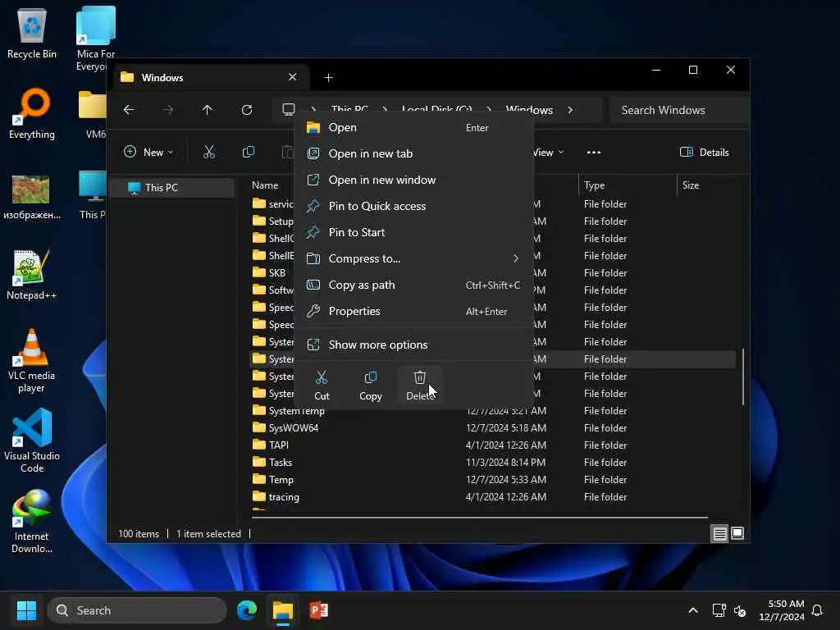
Task: Open notifications bell icon
Action: tap(818, 610)
